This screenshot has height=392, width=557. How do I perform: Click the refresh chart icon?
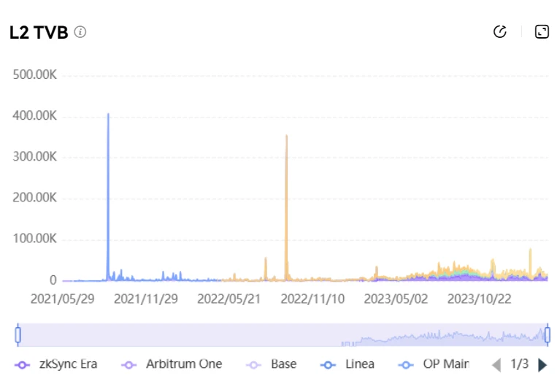(500, 31)
